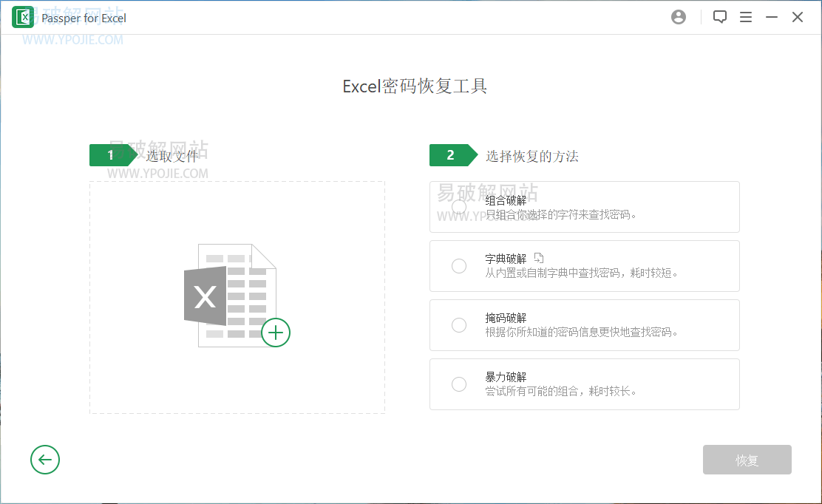Select the 暴力破解 recovery method

pyautogui.click(x=458, y=384)
